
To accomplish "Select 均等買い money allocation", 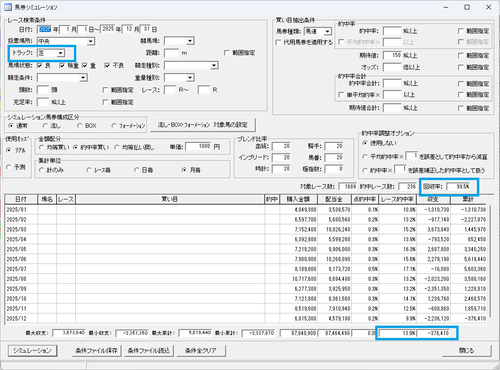I will pos(42,147).
